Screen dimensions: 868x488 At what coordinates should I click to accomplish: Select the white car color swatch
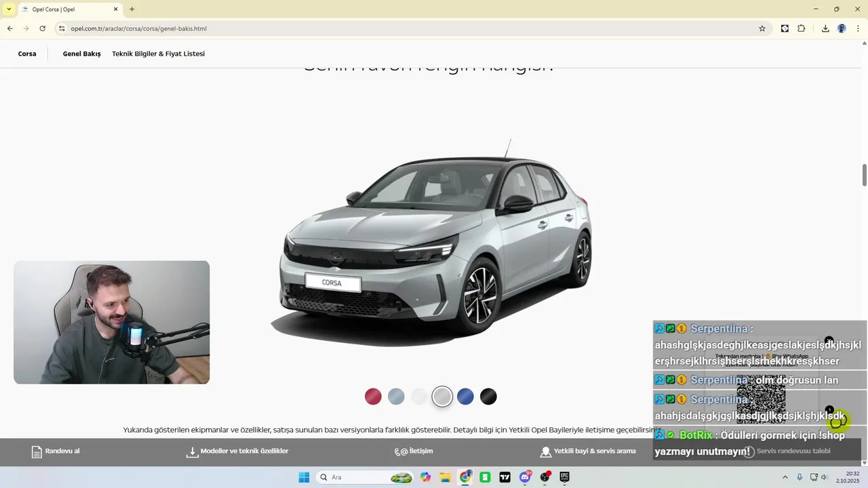click(419, 396)
